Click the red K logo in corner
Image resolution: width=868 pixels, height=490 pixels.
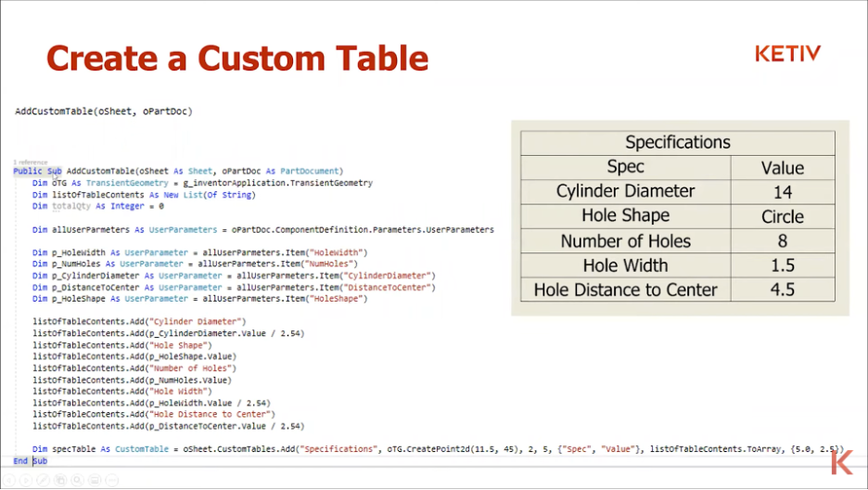pos(842,461)
